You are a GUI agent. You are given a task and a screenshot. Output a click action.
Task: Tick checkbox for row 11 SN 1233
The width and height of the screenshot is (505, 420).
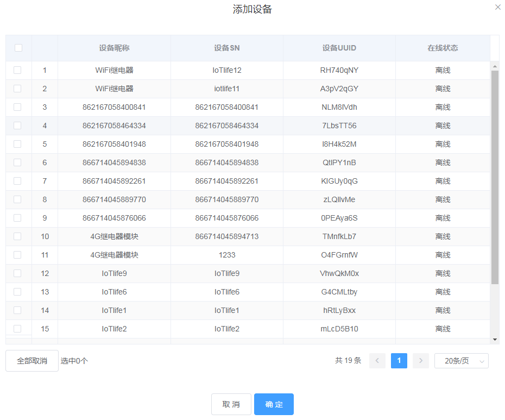pos(17,255)
